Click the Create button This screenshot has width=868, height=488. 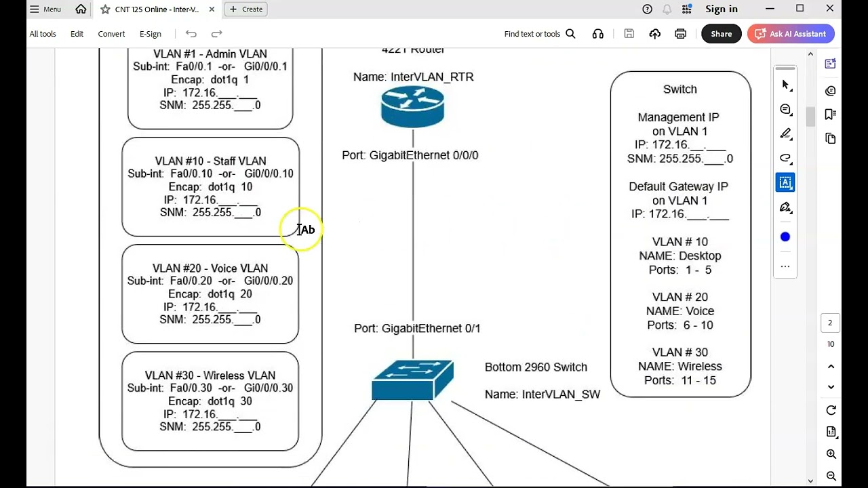(246, 9)
